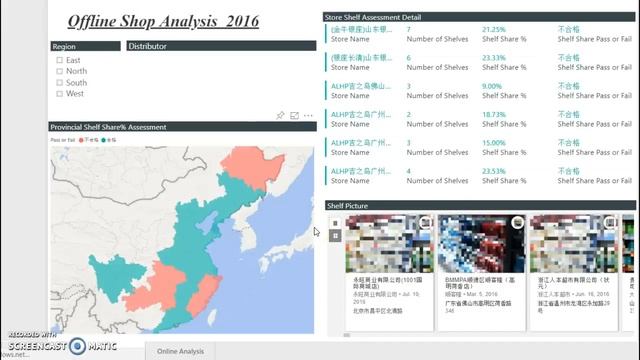Click the Store Shelf Assessment Detail title bar
640x360 pixels.
pyautogui.click(x=479, y=17)
